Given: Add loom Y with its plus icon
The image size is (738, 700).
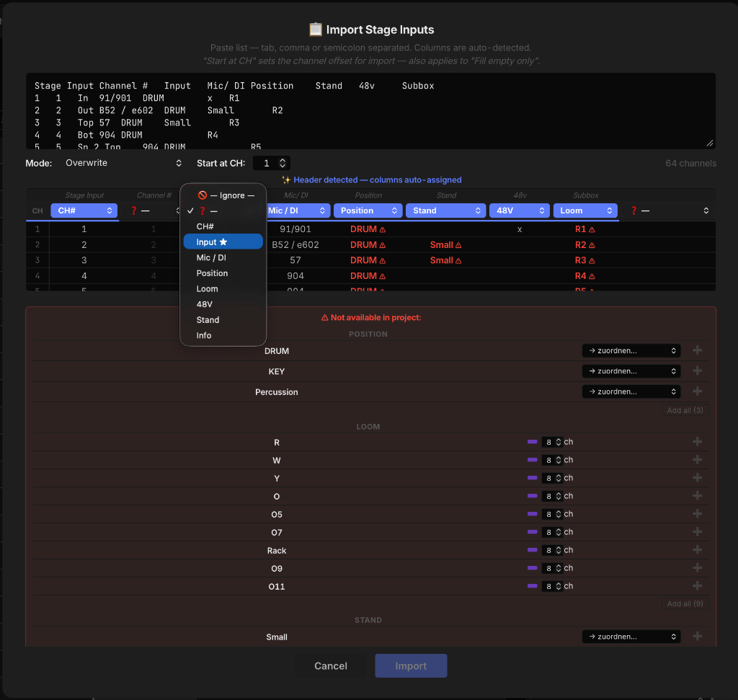Looking at the screenshot, I should [x=697, y=478].
